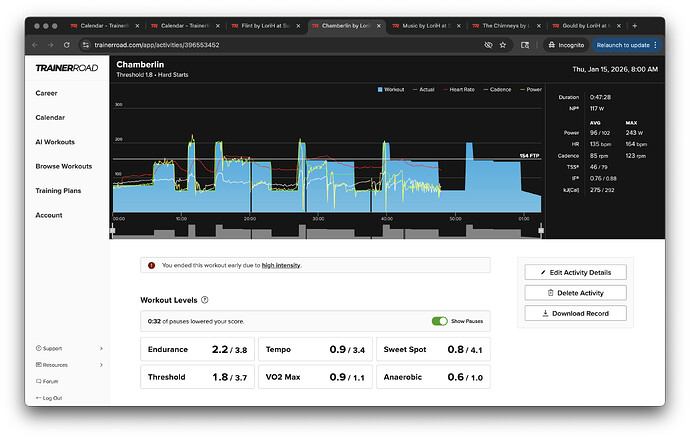690x438 pixels.
Task: Toggle the Cadence legend series
Action: [x=497, y=89]
